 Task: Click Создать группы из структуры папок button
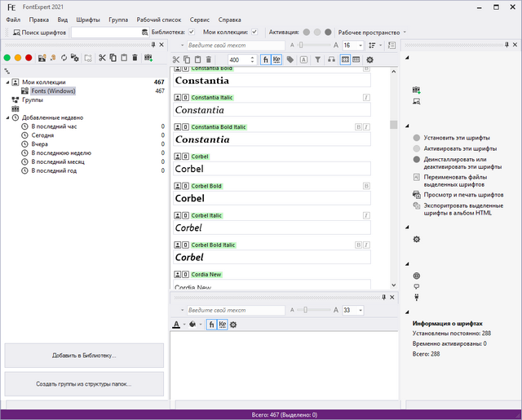click(84, 383)
